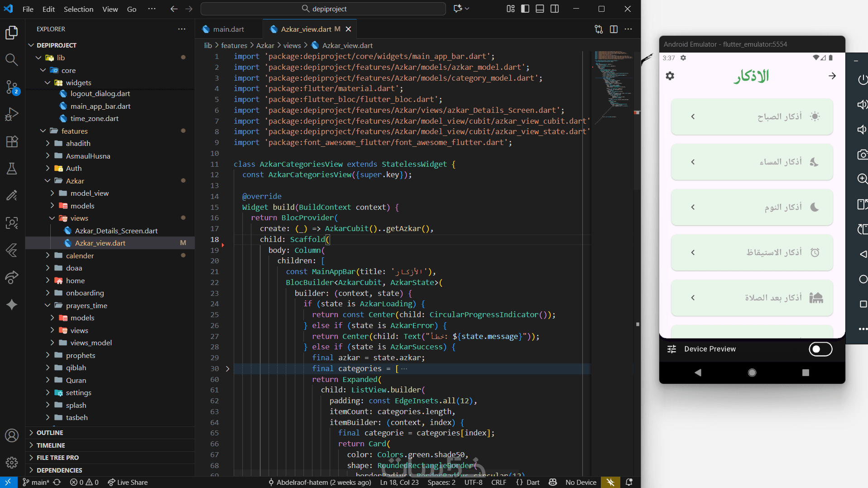The width and height of the screenshot is (868, 488).
Task: Toggle the secondary side bar visibility
Action: [555, 9]
